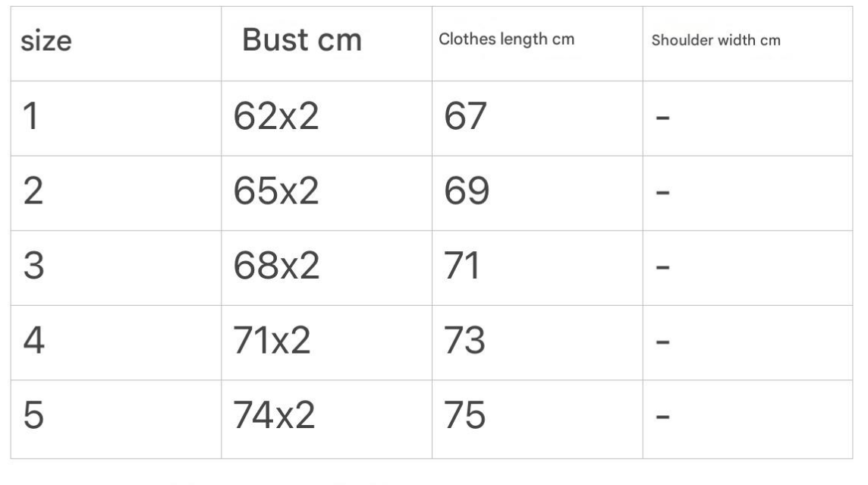This screenshot has width=868, height=485.
Task: Select the 74x2 bust value
Action: point(273,417)
